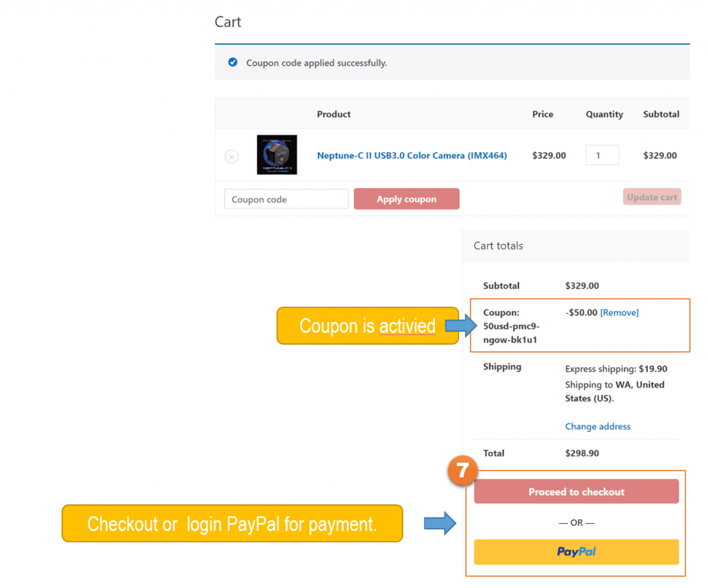Viewport: 708px width, 588px height.
Task: Remove the applied $50 coupon
Action: pyautogui.click(x=619, y=313)
